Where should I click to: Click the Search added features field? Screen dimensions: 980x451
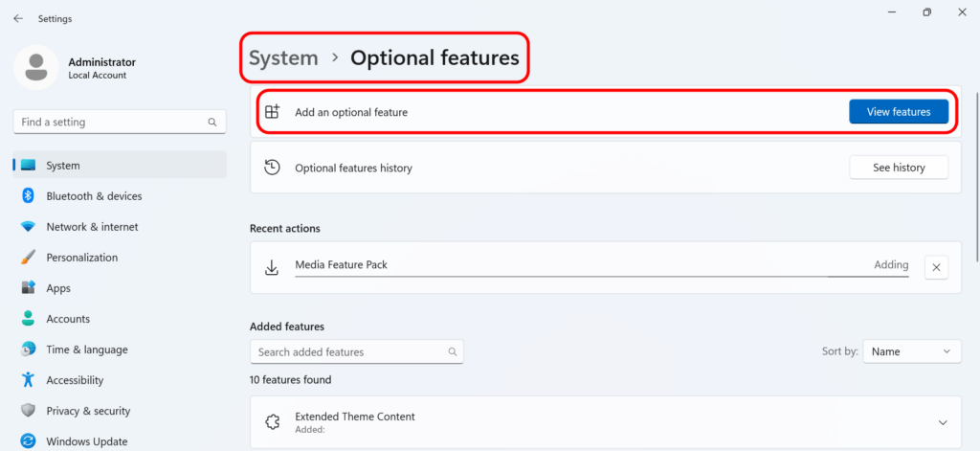357,351
